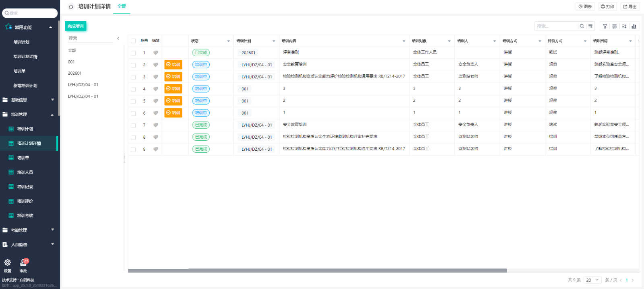This screenshot has width=644, height=289.
Task: Check the row 2 checkbox
Action: point(133,65)
